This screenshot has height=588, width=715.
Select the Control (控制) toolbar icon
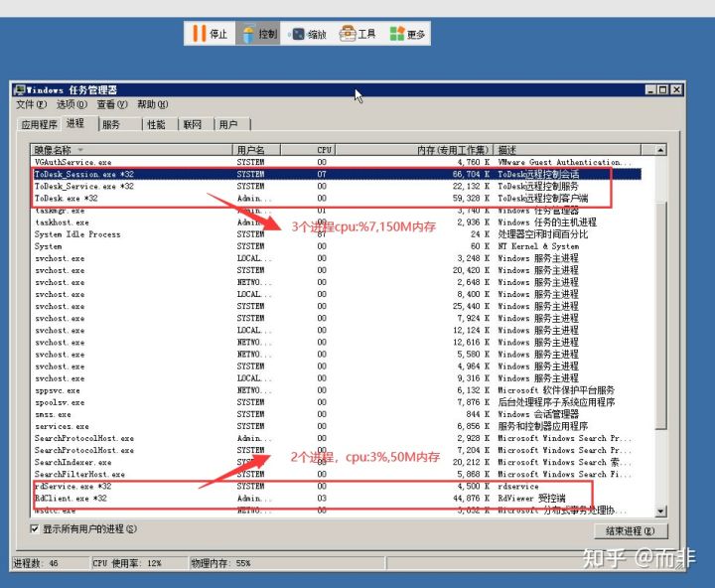click(248, 34)
